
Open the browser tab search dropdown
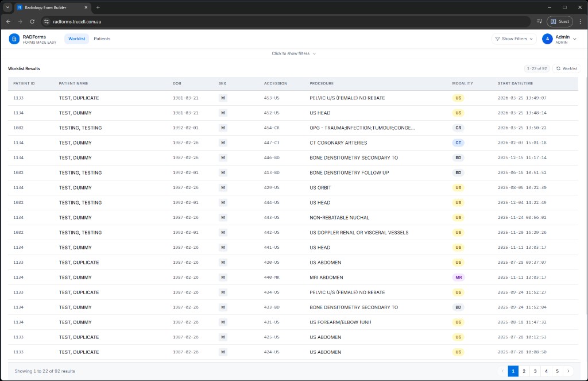point(7,7)
